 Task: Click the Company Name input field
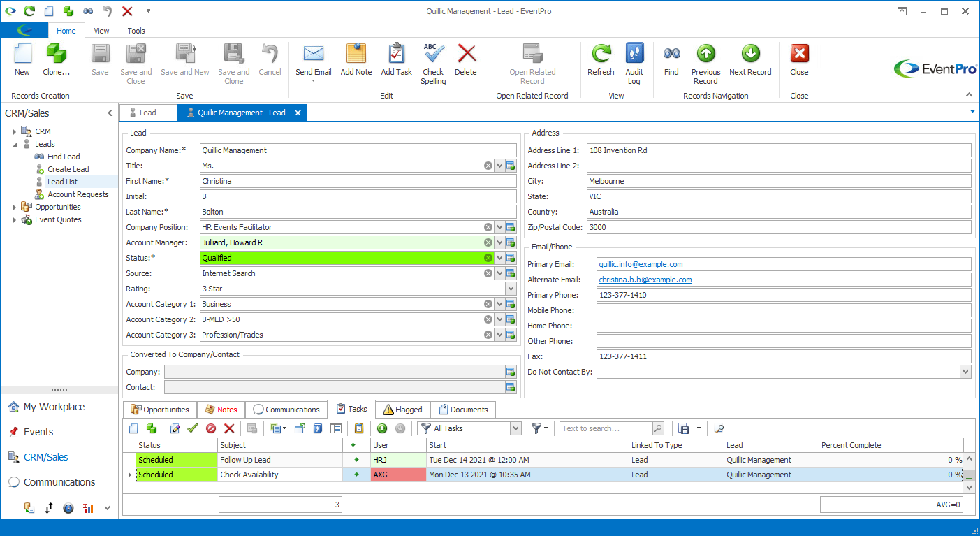pyautogui.click(x=358, y=150)
